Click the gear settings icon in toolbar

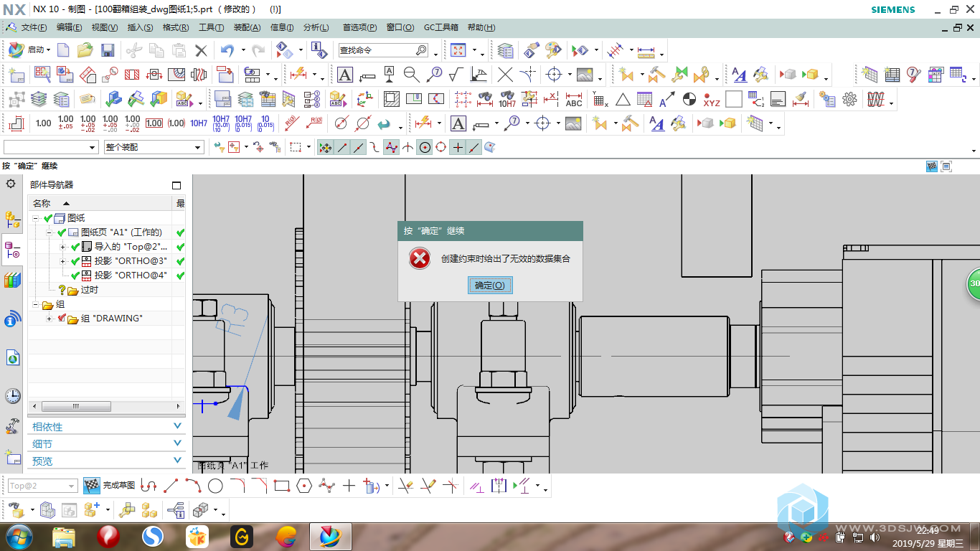click(851, 99)
